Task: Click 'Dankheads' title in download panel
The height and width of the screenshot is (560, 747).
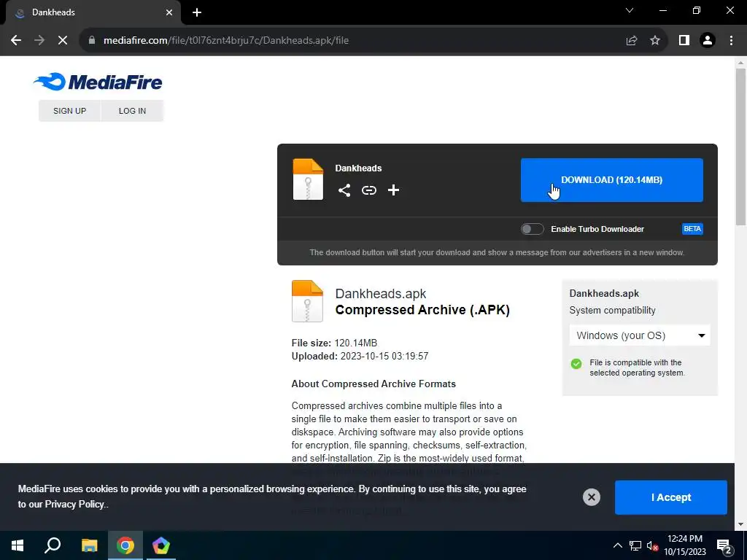Action: 358,168
